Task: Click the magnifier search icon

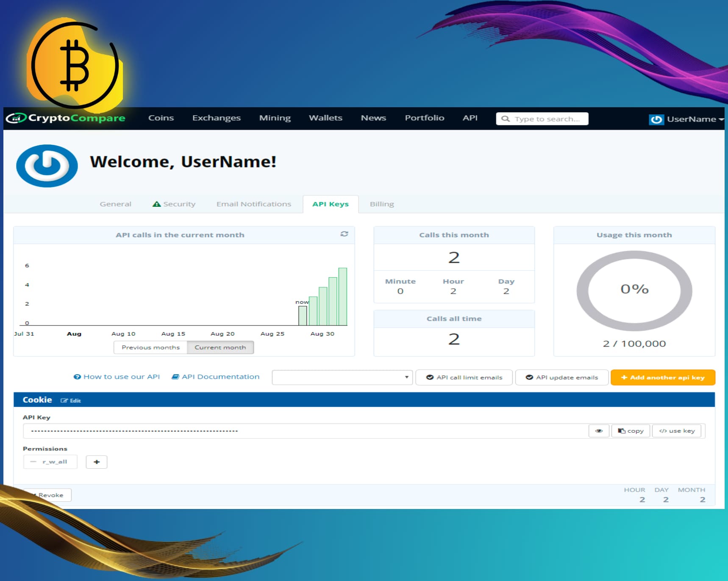Action: click(x=505, y=119)
